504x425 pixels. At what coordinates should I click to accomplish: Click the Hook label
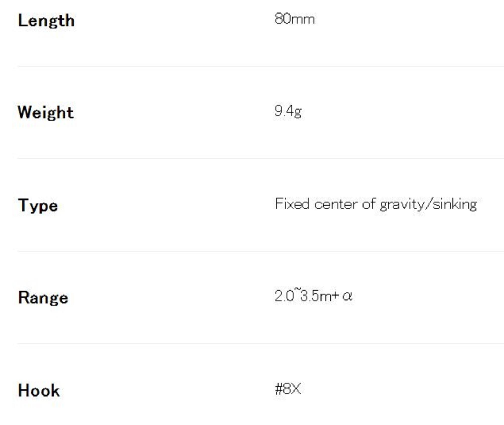click(39, 390)
